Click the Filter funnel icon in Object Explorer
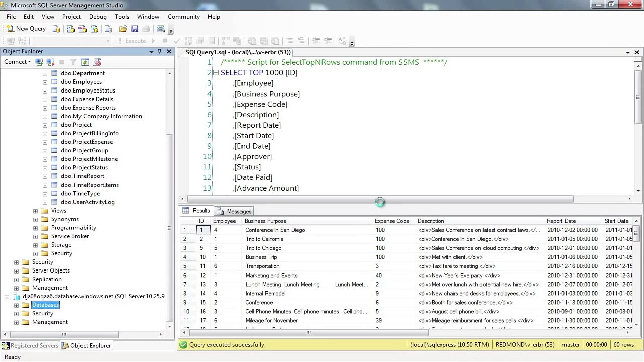 pos(73,62)
